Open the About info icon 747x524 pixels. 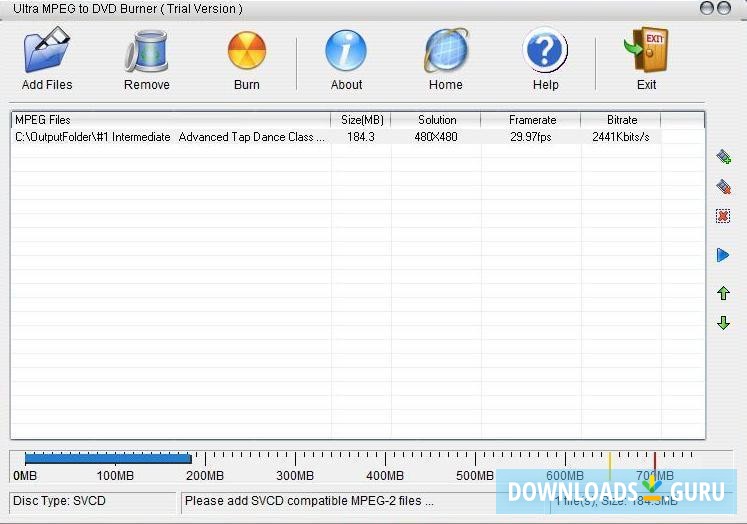click(x=346, y=50)
